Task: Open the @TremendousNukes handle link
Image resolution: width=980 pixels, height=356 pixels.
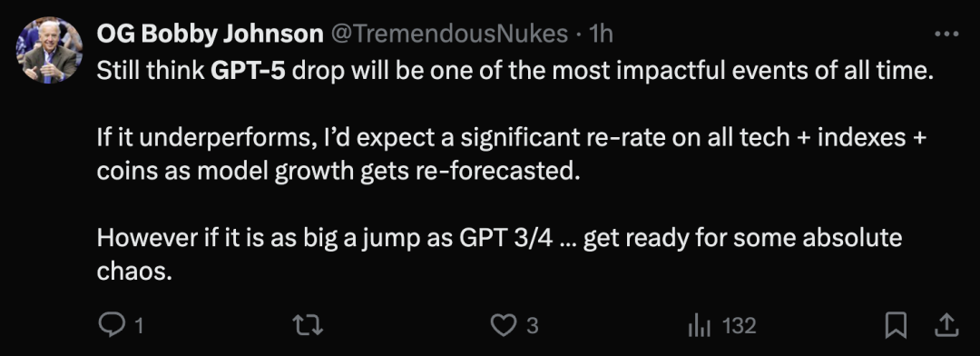Action: pyautogui.click(x=448, y=34)
